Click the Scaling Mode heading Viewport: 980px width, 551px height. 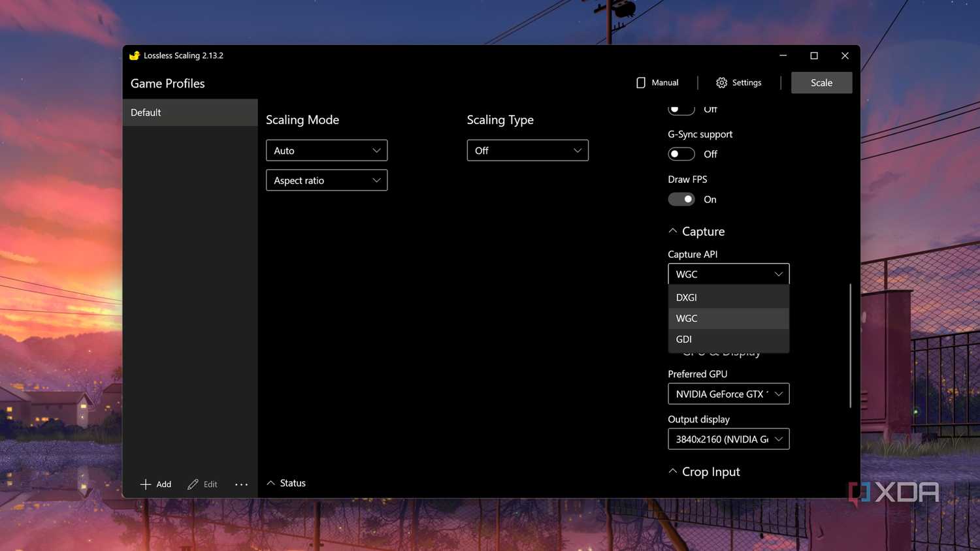tap(302, 120)
